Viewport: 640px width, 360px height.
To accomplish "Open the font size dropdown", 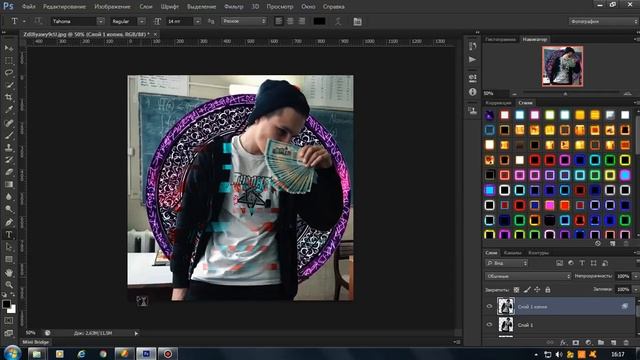I will (x=198, y=21).
